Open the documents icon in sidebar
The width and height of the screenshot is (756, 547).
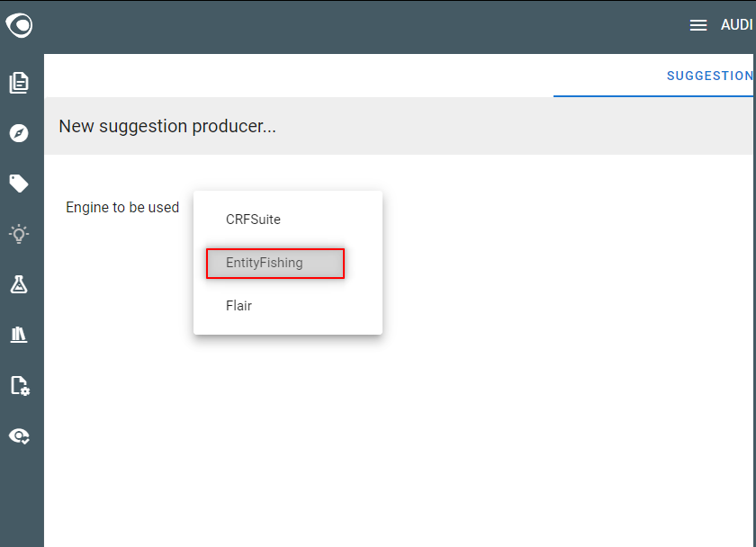pos(19,83)
